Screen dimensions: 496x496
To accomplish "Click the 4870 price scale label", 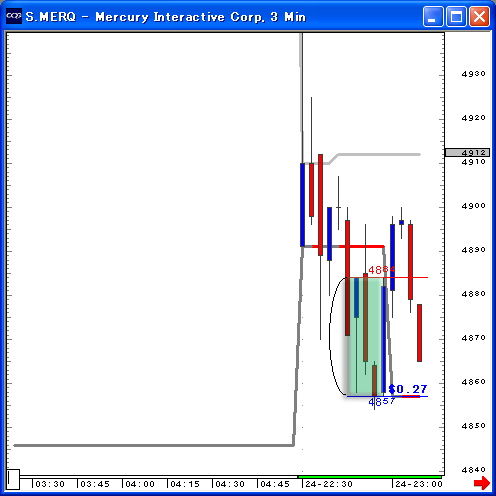I will tap(473, 338).
